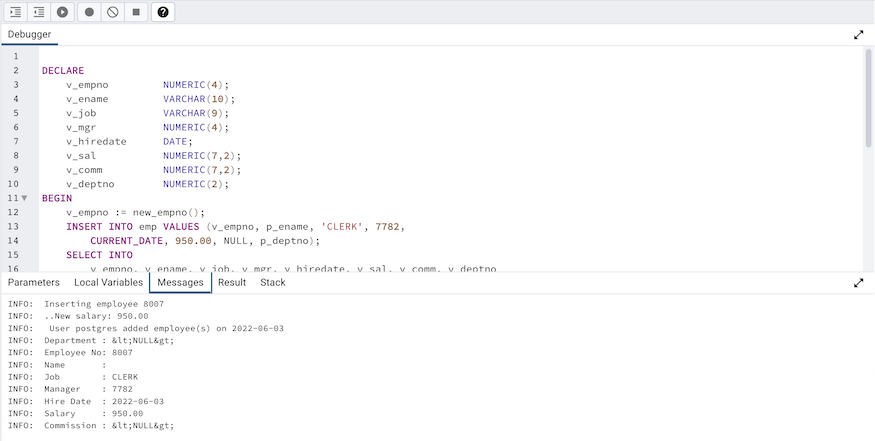Image resolution: width=875 pixels, height=441 pixels.
Task: Collapse the BEGIN block at line 11
Action: coord(25,198)
